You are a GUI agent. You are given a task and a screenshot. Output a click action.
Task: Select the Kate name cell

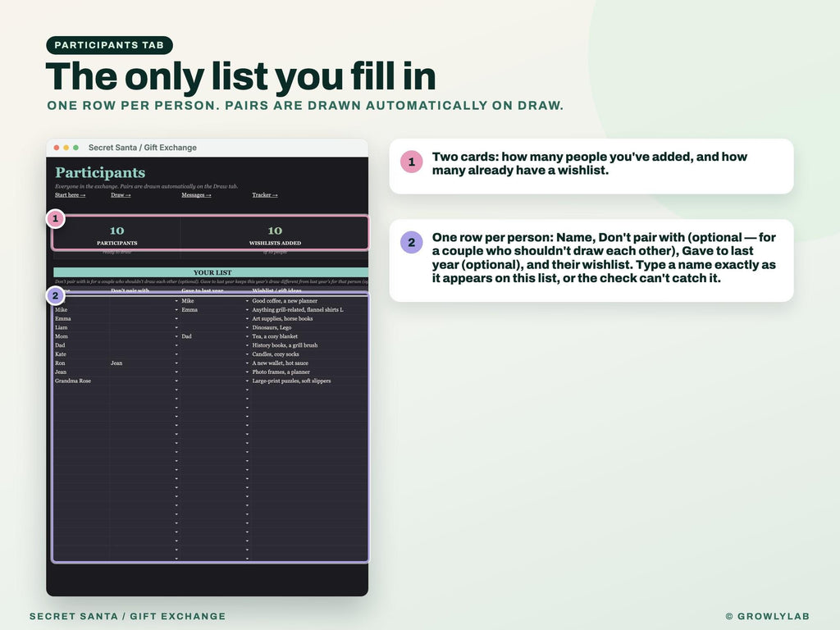tap(81, 354)
